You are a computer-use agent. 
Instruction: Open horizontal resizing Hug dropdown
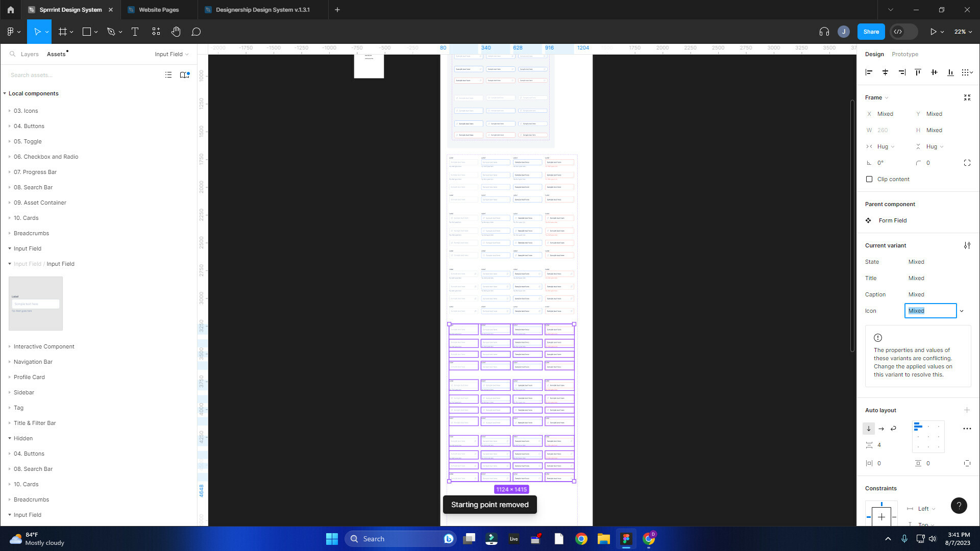pos(886,146)
